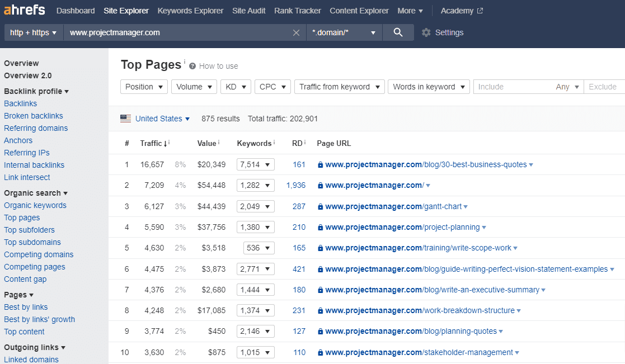625x364 pixels.
Task: Switch to Rank Tracker
Action: (x=297, y=11)
